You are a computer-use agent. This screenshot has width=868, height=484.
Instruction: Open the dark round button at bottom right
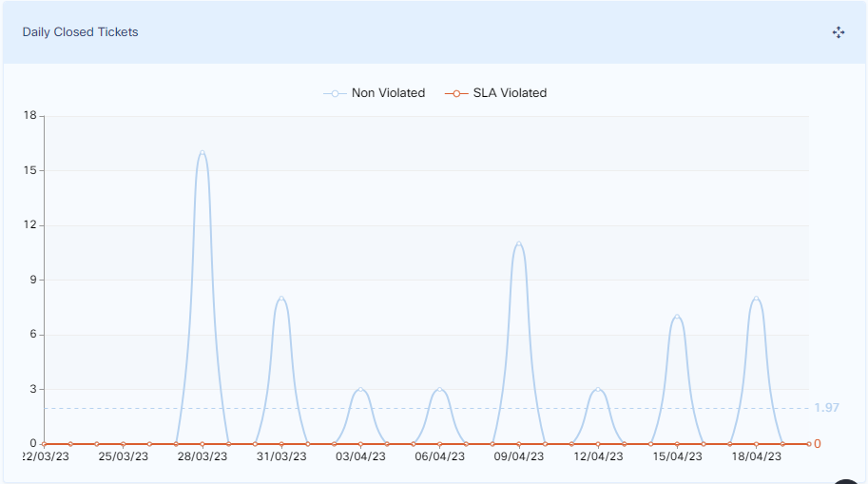[849, 478]
